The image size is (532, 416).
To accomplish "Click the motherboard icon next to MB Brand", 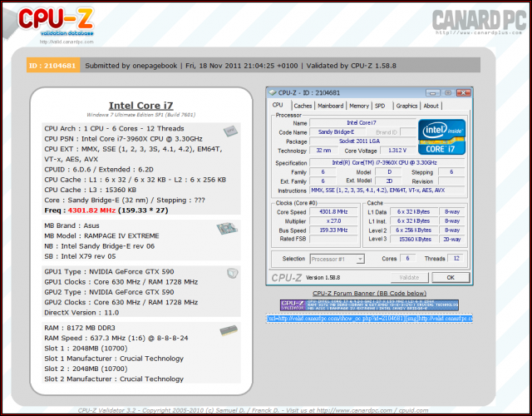I will pos(227,228).
